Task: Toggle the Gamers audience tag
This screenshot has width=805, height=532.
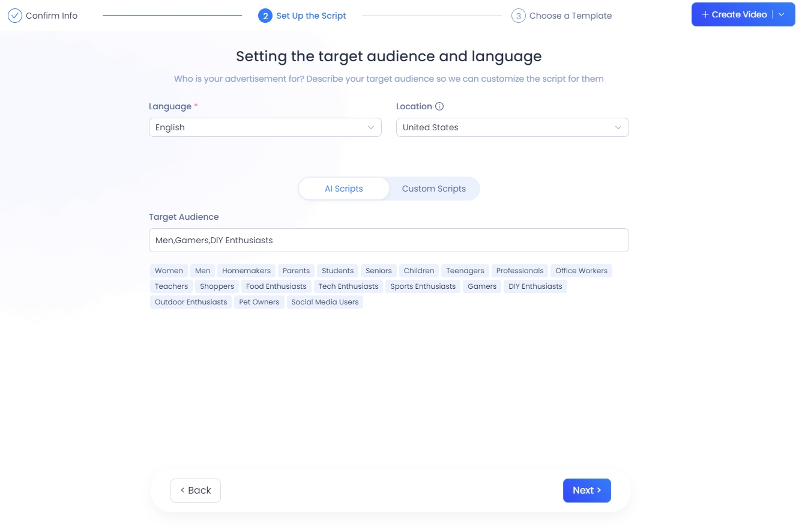Action: 481,286
